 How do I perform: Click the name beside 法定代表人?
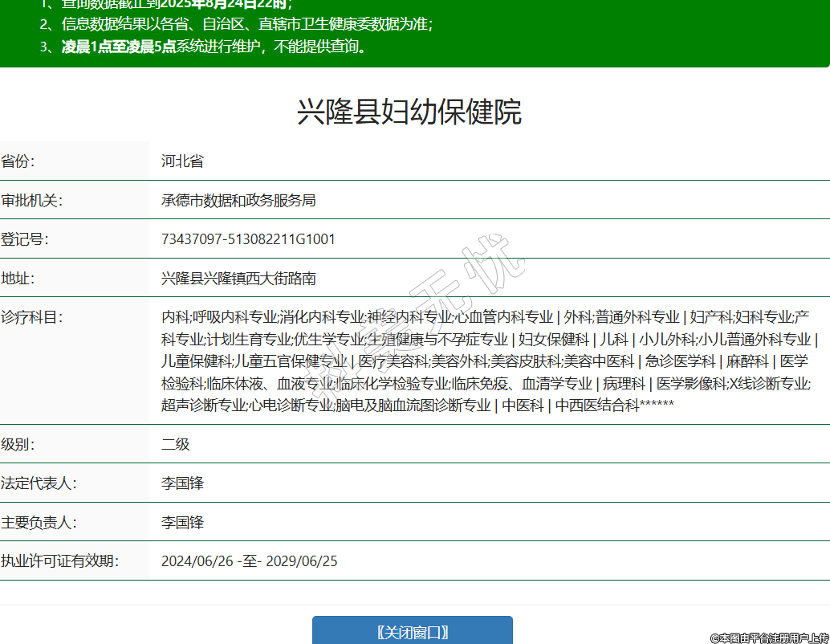coord(182,483)
